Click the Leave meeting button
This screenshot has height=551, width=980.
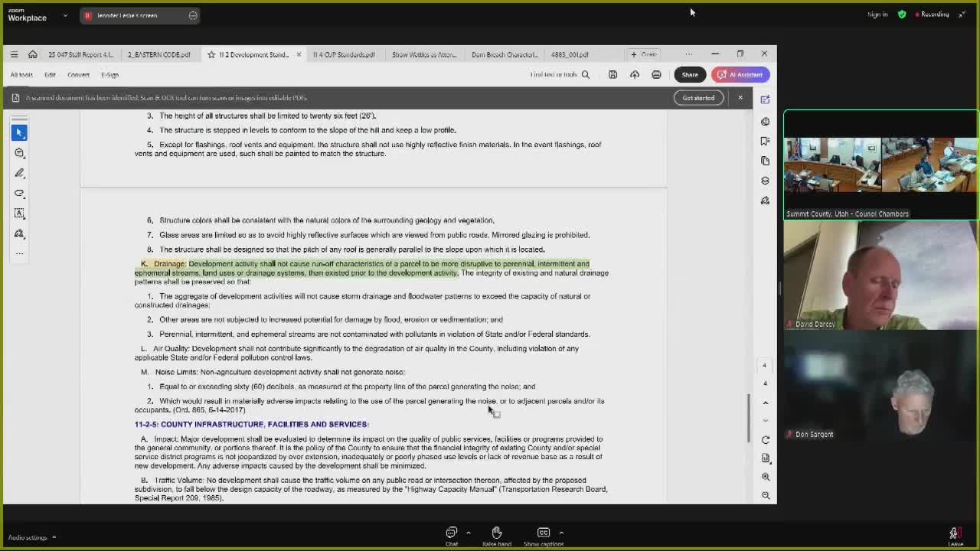click(x=954, y=536)
